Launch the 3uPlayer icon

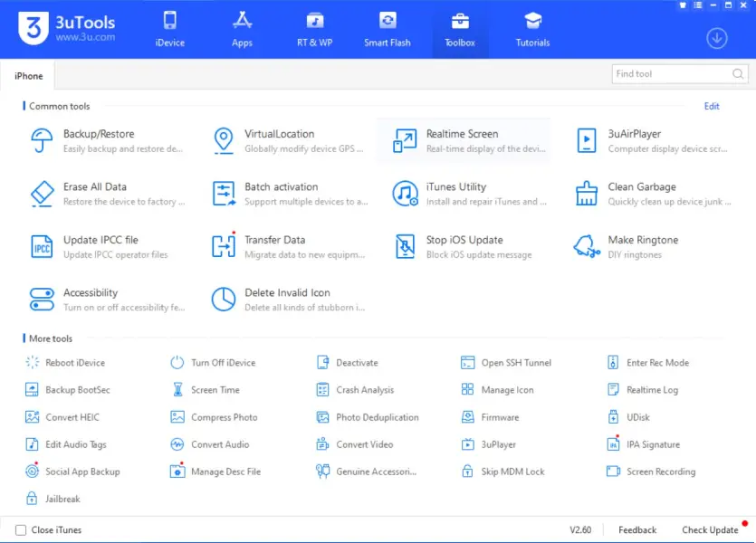468,443
